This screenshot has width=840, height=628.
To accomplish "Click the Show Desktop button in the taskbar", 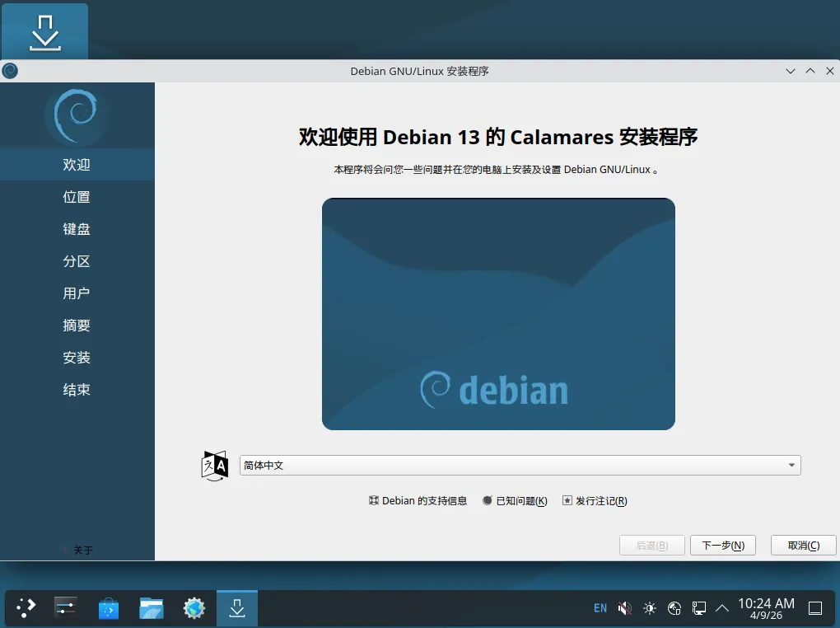I will (815, 608).
